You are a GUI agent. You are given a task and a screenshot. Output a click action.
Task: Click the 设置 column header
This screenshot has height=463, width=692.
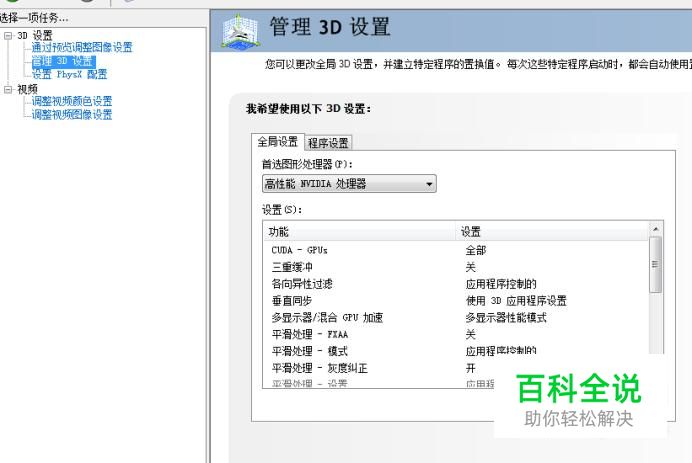coord(552,232)
